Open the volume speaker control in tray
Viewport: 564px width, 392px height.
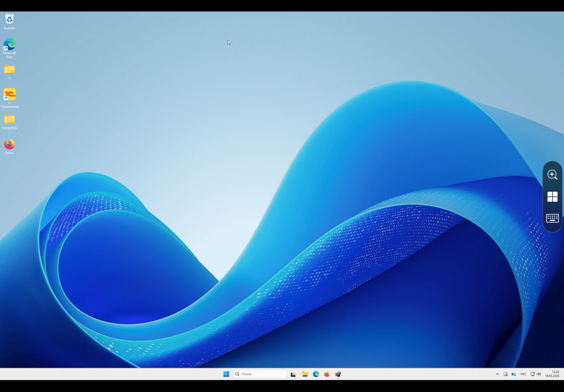tap(539, 374)
